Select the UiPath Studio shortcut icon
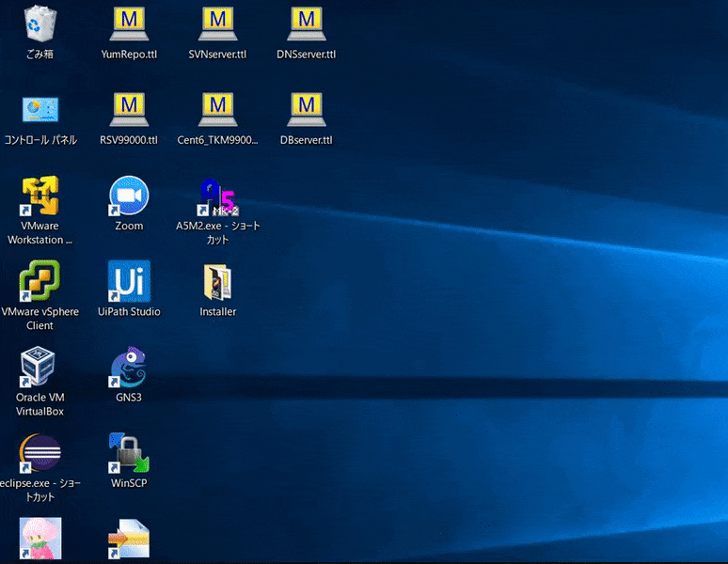Screen dimensions: 728x564 click(129, 281)
